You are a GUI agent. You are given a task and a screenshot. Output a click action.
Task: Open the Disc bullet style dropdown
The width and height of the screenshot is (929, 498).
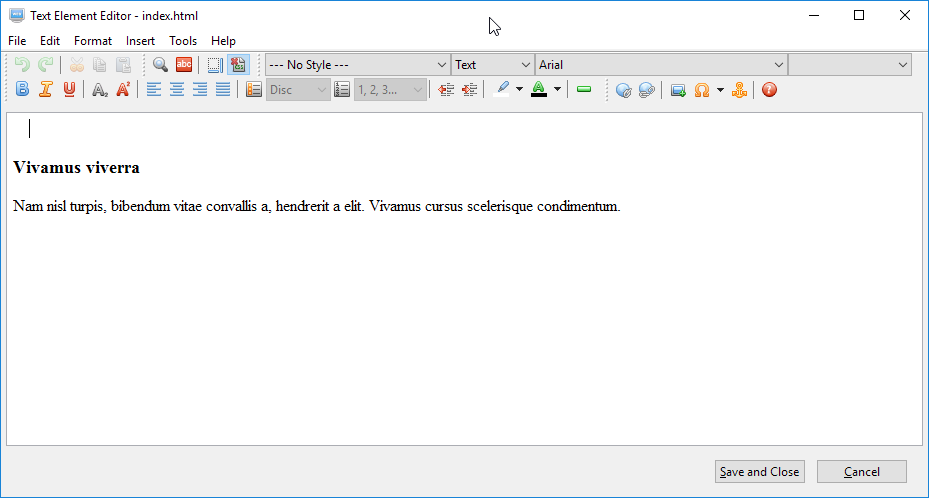298,90
